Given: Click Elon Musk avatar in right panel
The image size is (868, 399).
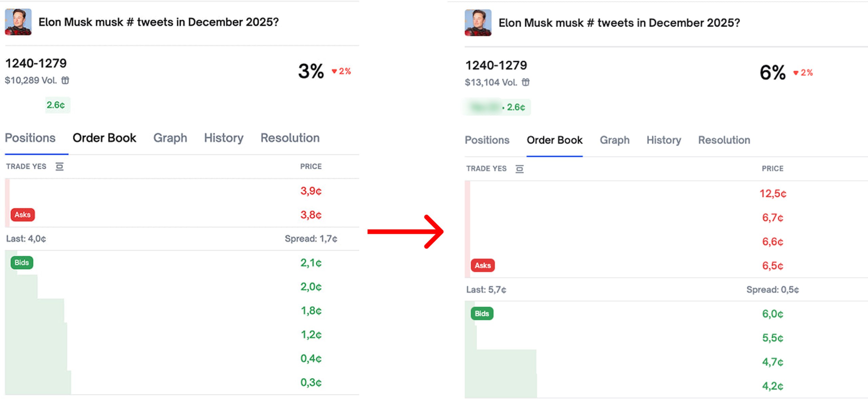Looking at the screenshot, I should click(x=478, y=23).
